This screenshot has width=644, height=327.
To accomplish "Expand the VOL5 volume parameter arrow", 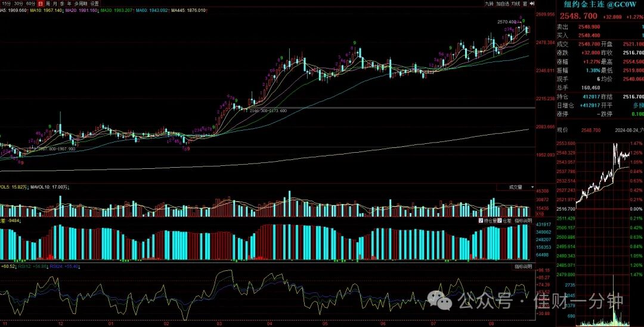I will (29, 187).
